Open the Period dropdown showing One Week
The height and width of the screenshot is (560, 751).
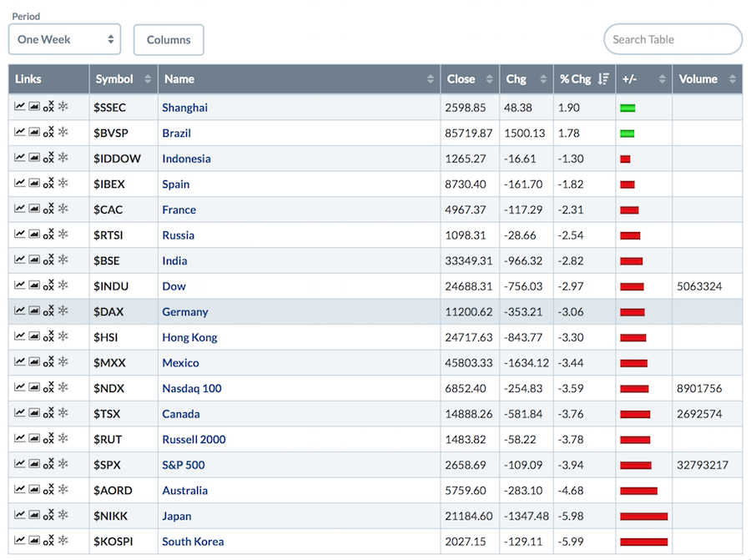65,39
